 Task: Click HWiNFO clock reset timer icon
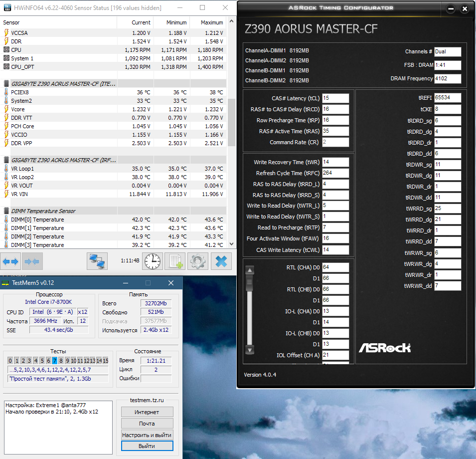(x=153, y=261)
